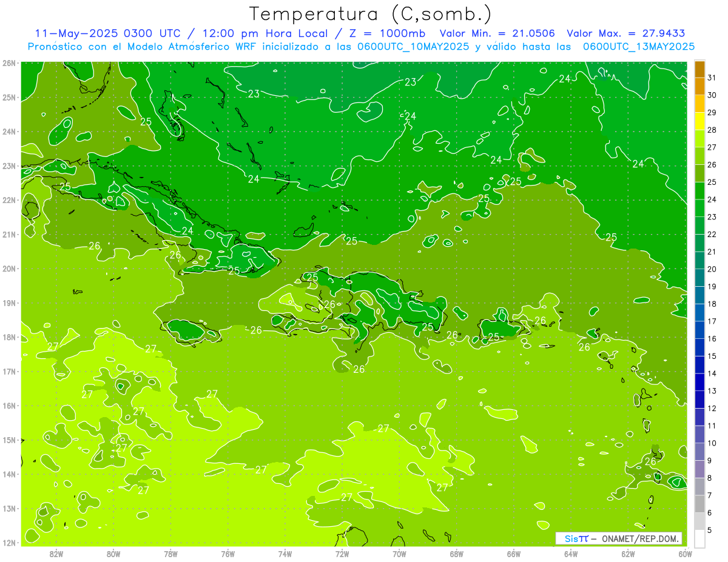Click the lime swatch between legend 27 and 28
The image size is (728, 562).
coord(699,139)
